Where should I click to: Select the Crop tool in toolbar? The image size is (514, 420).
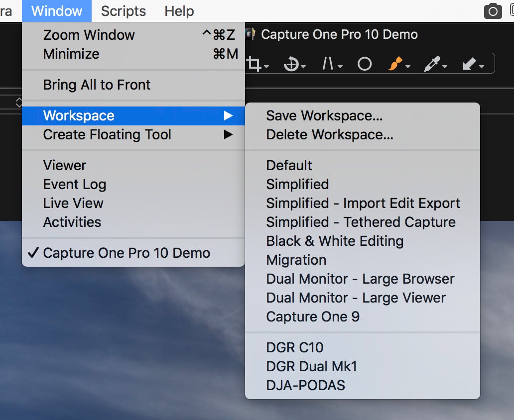254,64
